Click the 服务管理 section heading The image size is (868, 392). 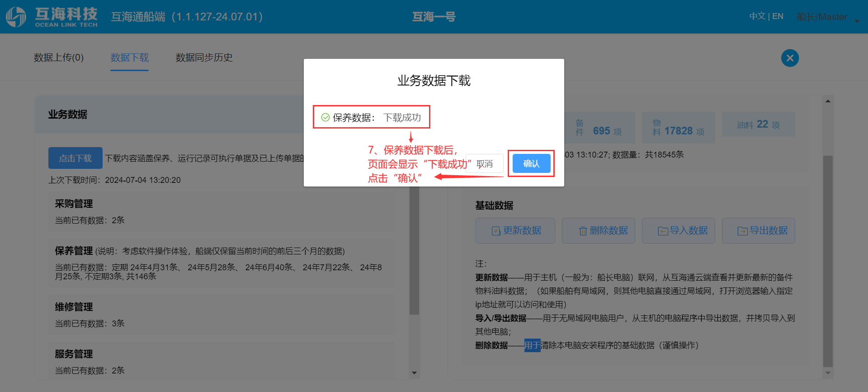74,354
